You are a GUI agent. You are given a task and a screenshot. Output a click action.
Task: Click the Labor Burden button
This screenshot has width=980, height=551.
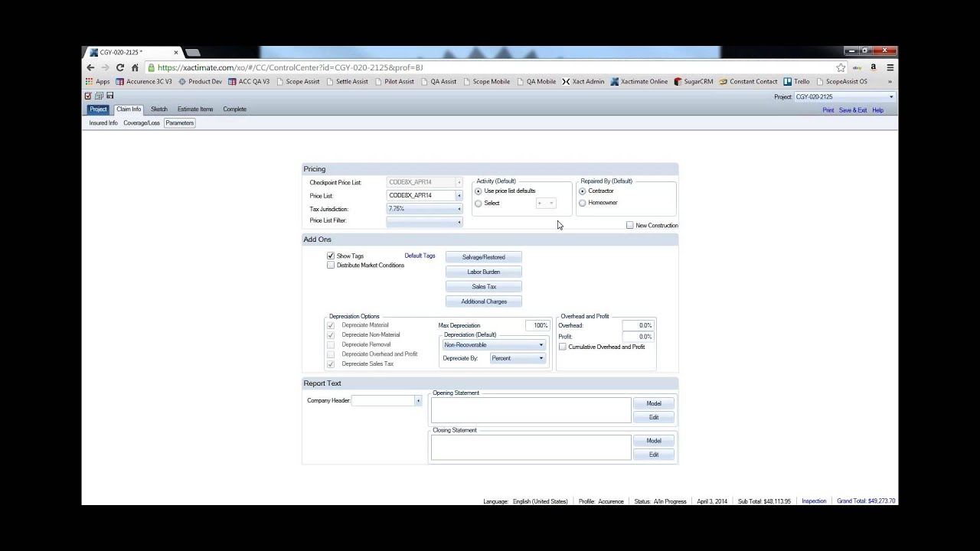(x=484, y=272)
